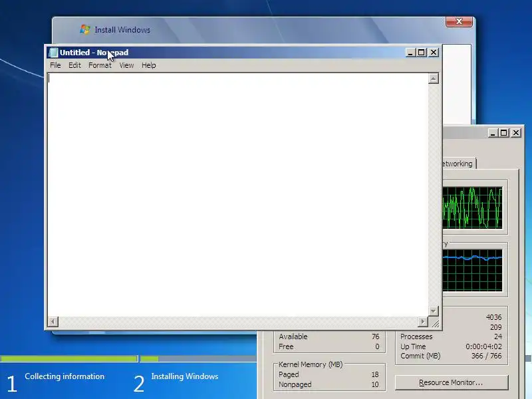Close the Install Windows dialog
Screen dimensions: 532x399
(x=459, y=21)
